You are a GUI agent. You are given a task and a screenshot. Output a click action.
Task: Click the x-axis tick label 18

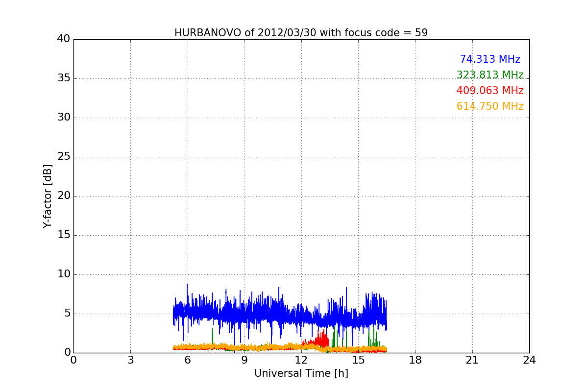416,360
